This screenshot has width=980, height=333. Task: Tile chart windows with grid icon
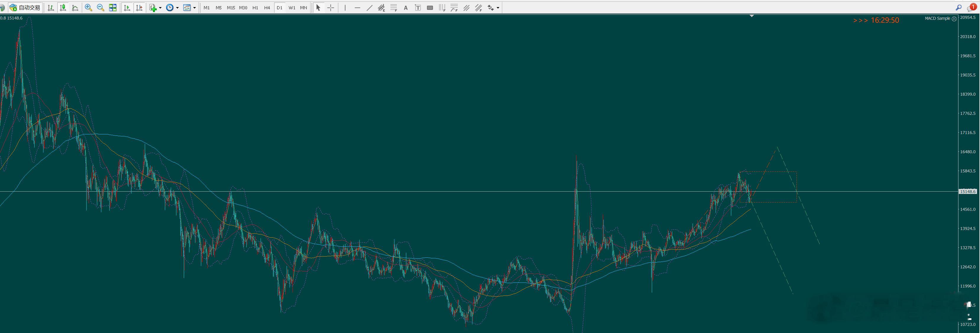[x=113, y=8]
